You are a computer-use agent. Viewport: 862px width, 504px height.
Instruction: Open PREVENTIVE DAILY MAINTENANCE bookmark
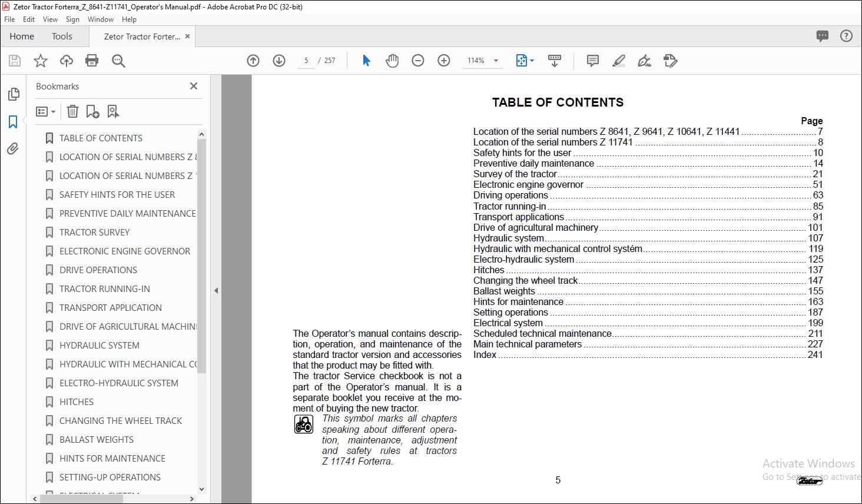(x=128, y=213)
